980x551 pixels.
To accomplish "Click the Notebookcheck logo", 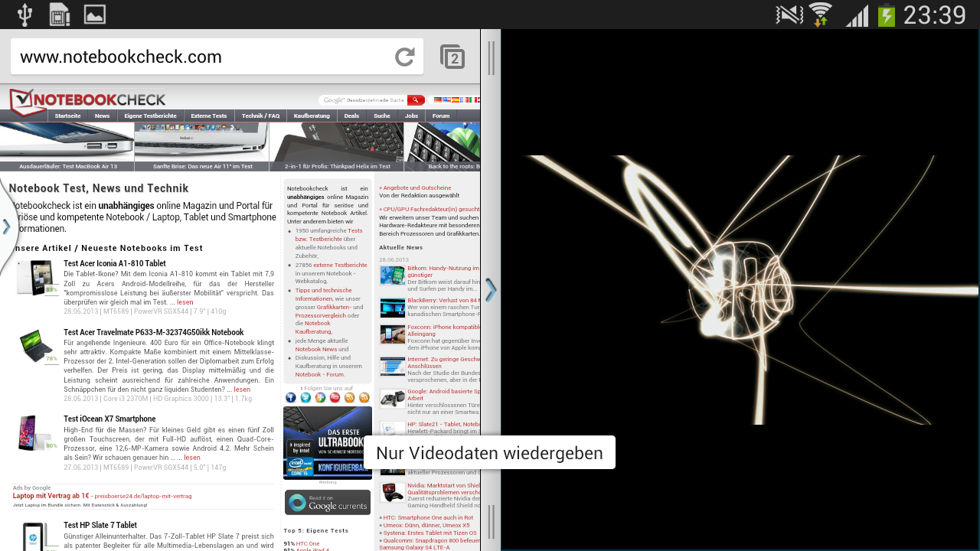I will point(87,100).
